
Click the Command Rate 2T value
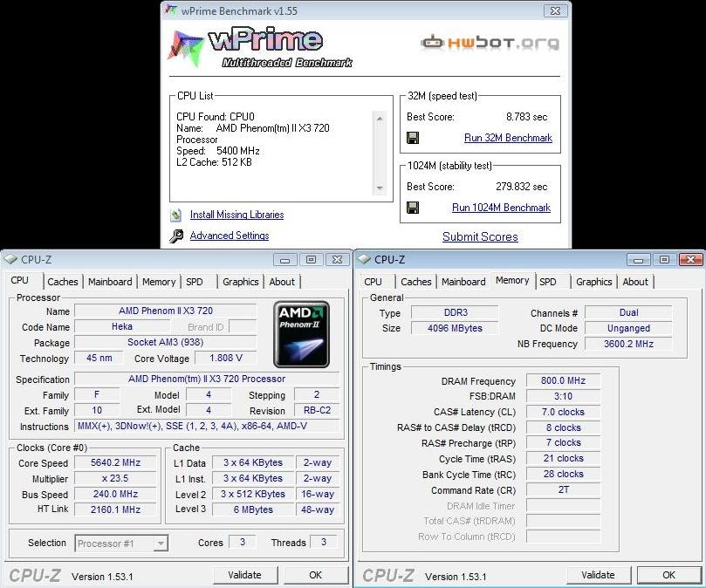[563, 489]
